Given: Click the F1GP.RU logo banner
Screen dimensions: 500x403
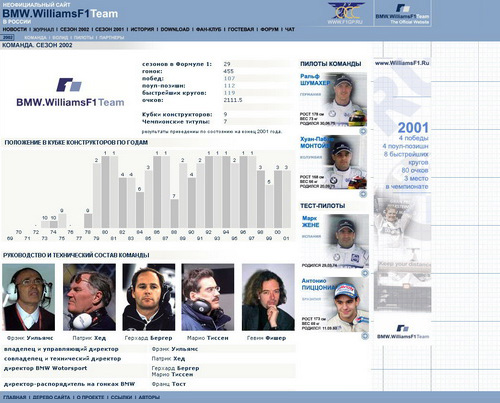Looking at the screenshot, I should 345,13.
